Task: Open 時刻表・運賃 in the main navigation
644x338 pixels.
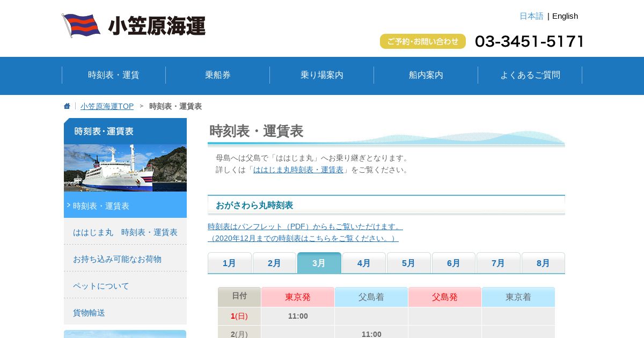Action: click(114, 75)
